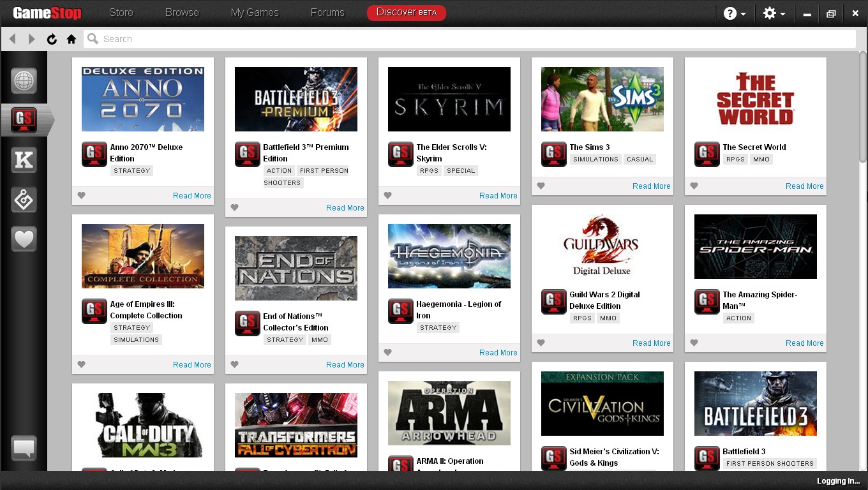Click FIRST PERSON tag under Battlefield 3 Premium
Viewport: 868px width, 490px height.
[x=324, y=170]
